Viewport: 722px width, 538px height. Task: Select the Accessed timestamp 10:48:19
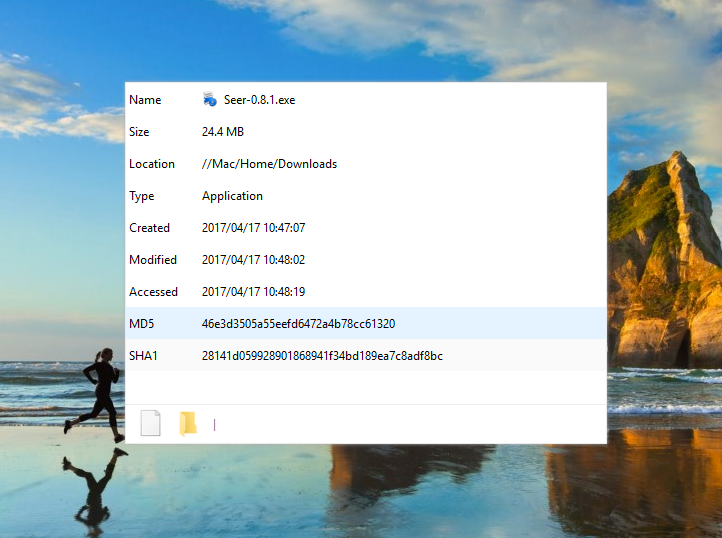coord(253,292)
